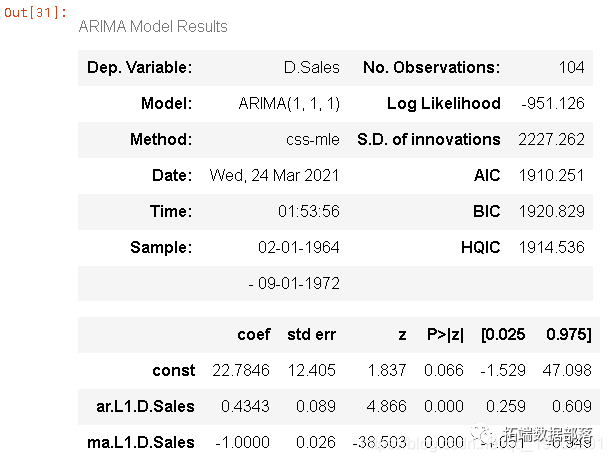Click the Dep. Variable label
Screen dimensions: 612x462
140,68
